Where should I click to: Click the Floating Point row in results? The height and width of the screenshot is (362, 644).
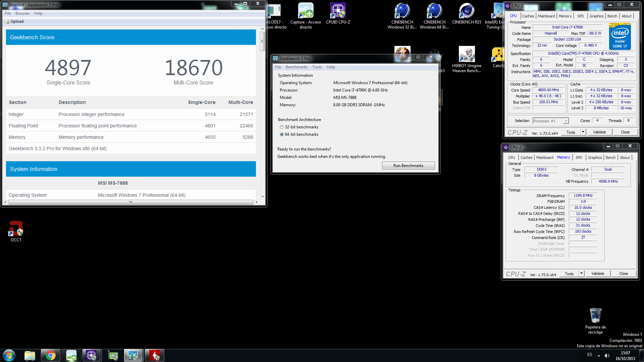(131, 126)
